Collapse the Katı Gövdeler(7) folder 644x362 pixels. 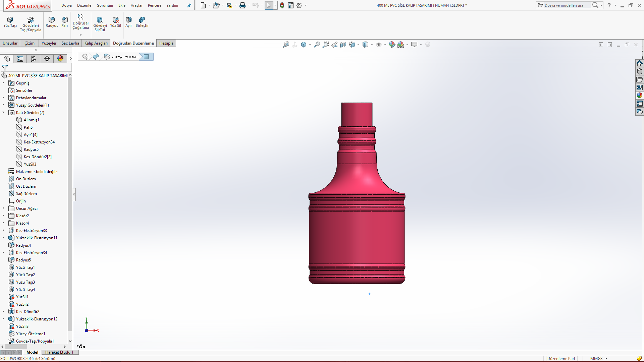pos(3,113)
